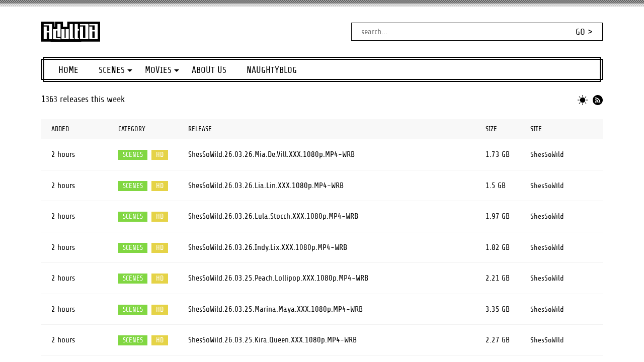Screen dimensions: 644x362
Task: Open the ABOUT US menu item
Action: click(x=209, y=70)
